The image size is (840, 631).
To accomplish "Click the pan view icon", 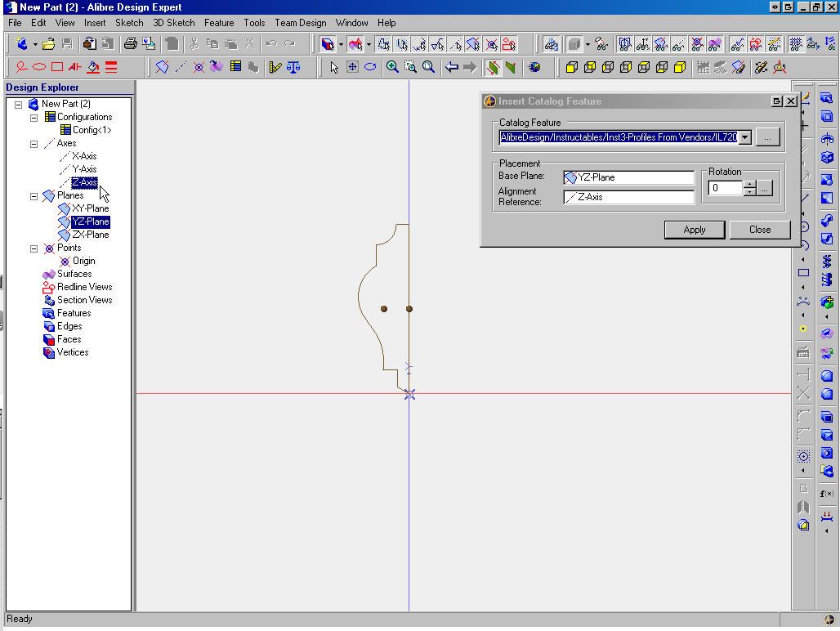I will pyautogui.click(x=351, y=67).
